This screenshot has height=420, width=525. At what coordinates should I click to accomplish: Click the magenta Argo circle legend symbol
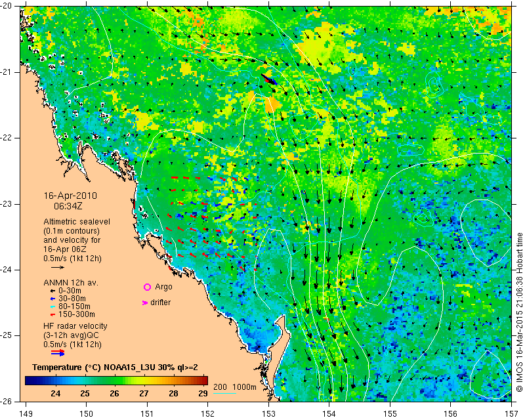(x=147, y=287)
